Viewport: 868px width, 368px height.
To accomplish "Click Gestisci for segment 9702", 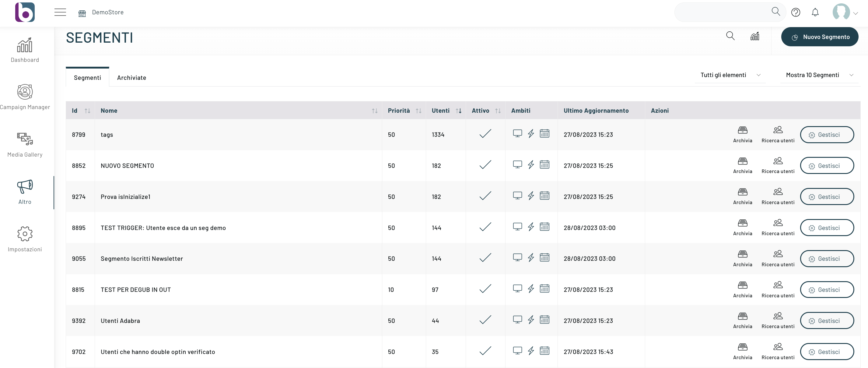I will click(827, 352).
